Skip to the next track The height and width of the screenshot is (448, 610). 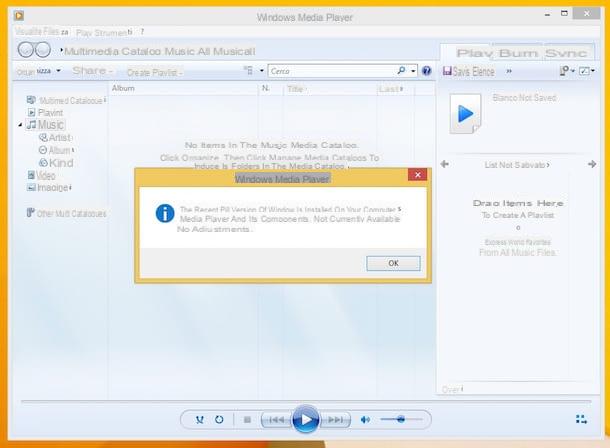point(335,420)
